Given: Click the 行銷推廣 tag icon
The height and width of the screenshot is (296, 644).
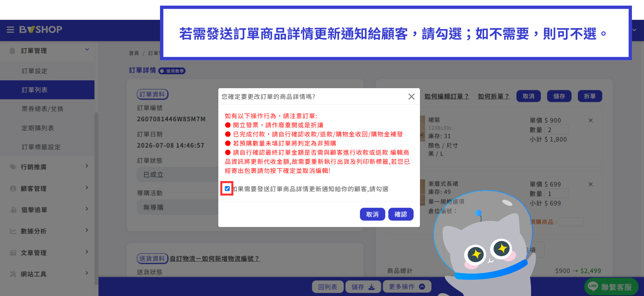Looking at the screenshot, I should 13,167.
